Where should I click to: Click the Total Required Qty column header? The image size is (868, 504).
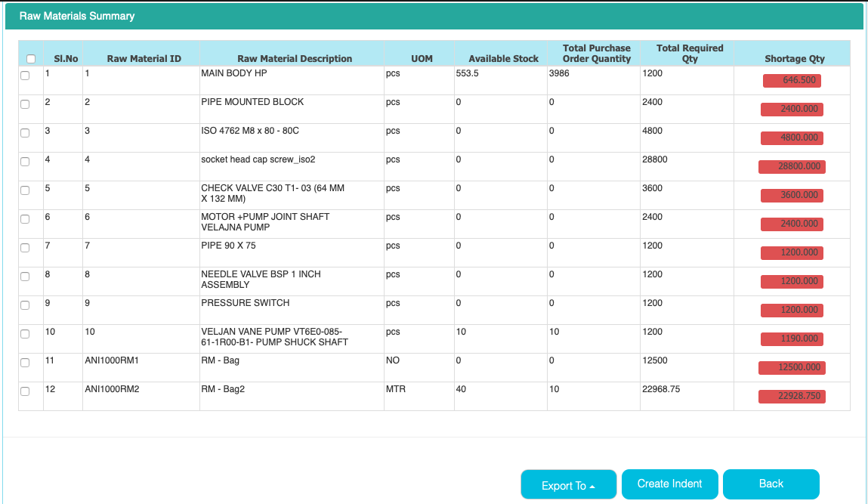coord(690,53)
